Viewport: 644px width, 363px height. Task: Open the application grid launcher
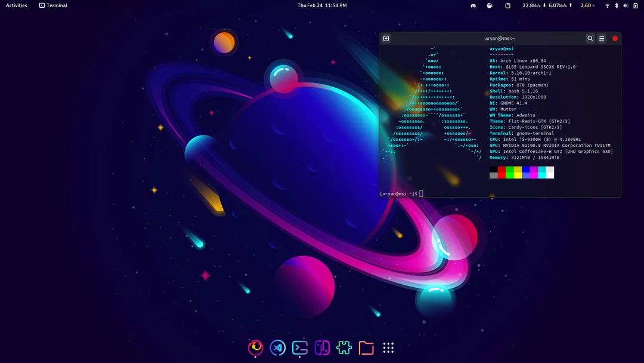pyautogui.click(x=388, y=347)
